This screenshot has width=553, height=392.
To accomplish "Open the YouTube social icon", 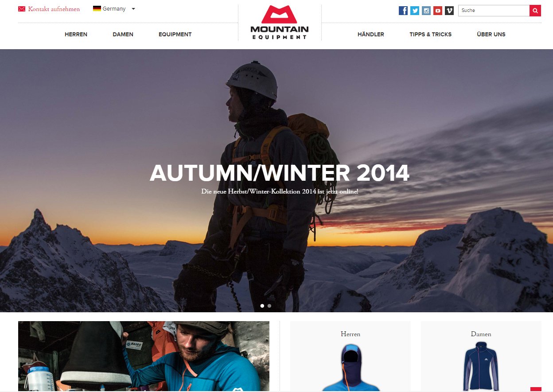I will pyautogui.click(x=438, y=11).
